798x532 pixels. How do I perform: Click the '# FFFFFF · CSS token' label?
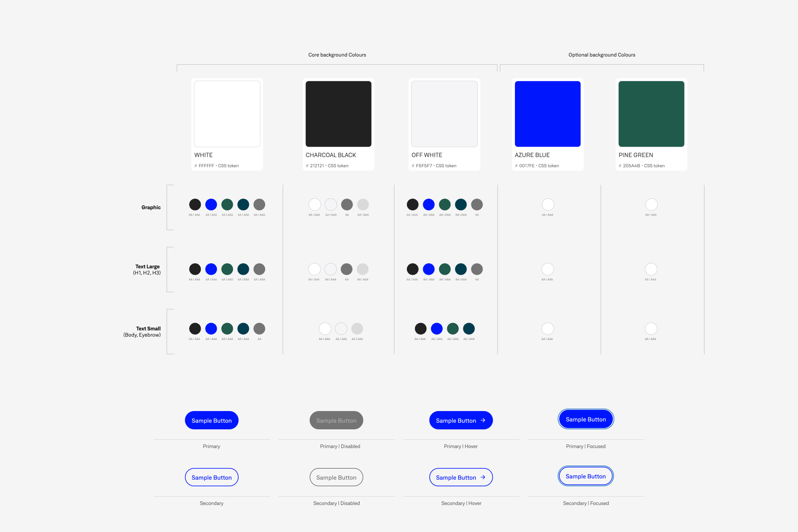tap(217, 166)
